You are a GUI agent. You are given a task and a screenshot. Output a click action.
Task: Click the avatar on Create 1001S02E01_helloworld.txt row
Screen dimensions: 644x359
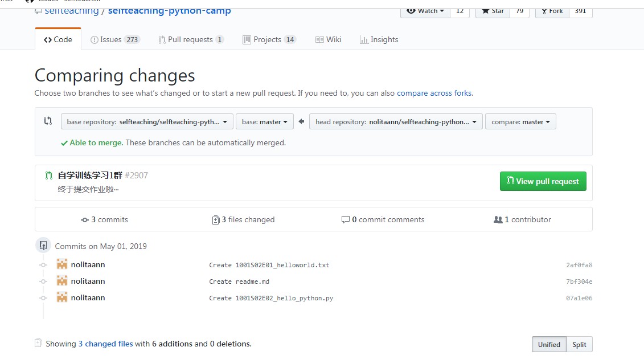[62, 264]
